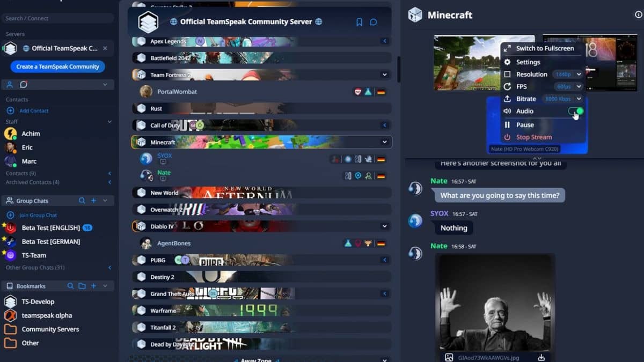Collapse the Group Chats section chevron
Viewport: 644px width, 362px height.
105,201
